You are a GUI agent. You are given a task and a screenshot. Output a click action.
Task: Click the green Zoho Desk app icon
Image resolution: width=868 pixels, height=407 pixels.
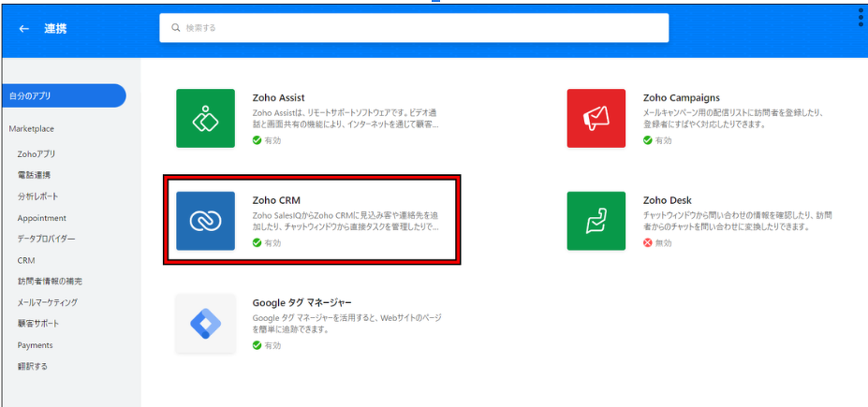596,221
